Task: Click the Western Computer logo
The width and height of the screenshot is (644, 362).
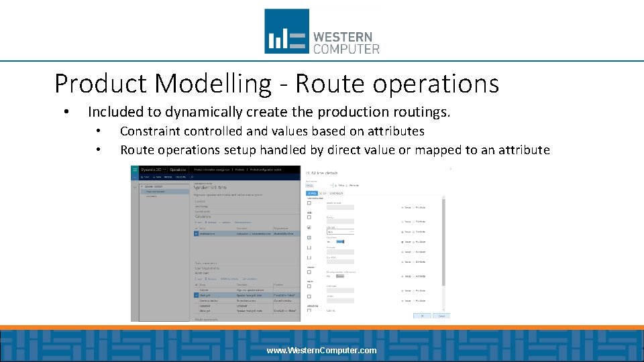Action: (322, 32)
